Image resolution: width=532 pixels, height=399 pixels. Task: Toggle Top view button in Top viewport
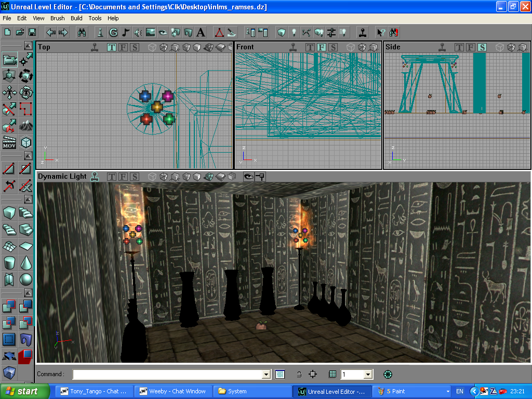(112, 47)
